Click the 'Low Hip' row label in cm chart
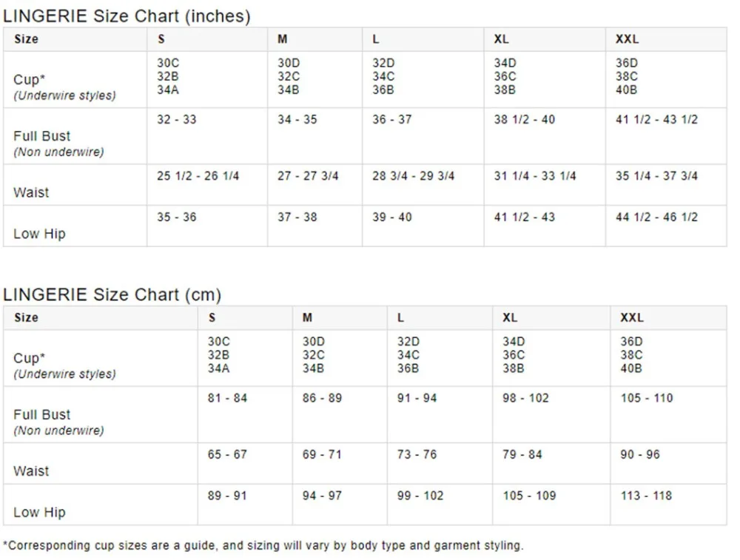 (x=39, y=512)
